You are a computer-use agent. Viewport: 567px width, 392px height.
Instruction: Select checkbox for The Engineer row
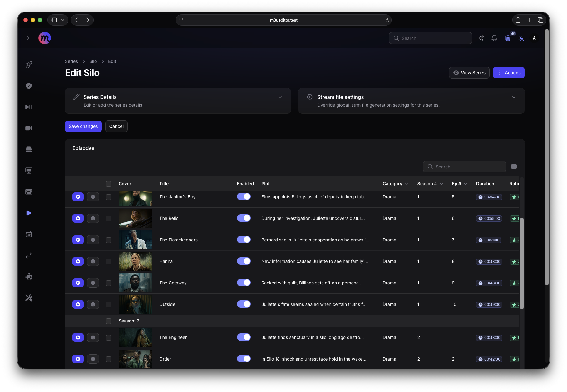[x=109, y=338]
